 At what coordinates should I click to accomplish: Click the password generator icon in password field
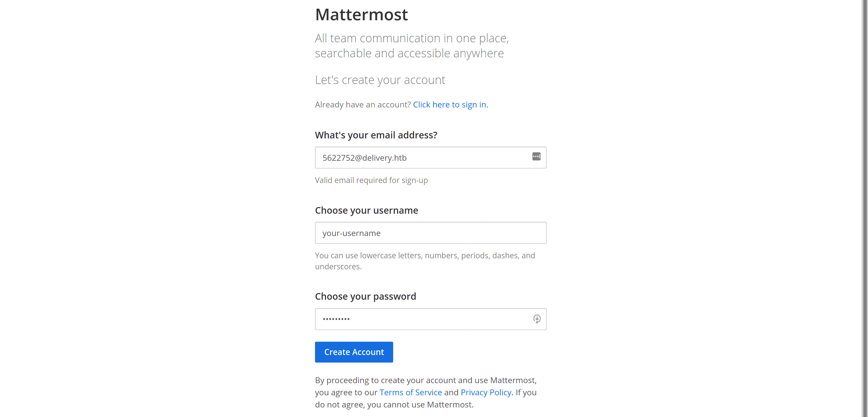[537, 319]
